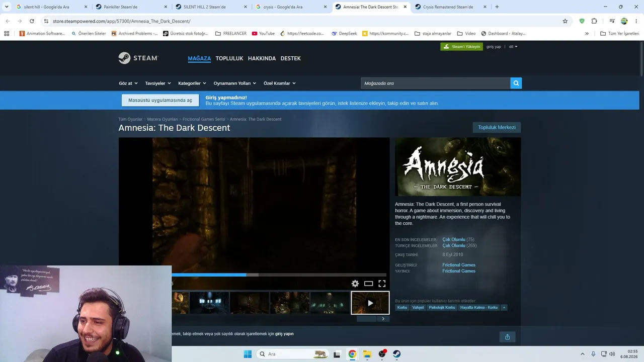Screen dimensions: 644x362
Task: Click the share icon button
Action: tap(507, 337)
